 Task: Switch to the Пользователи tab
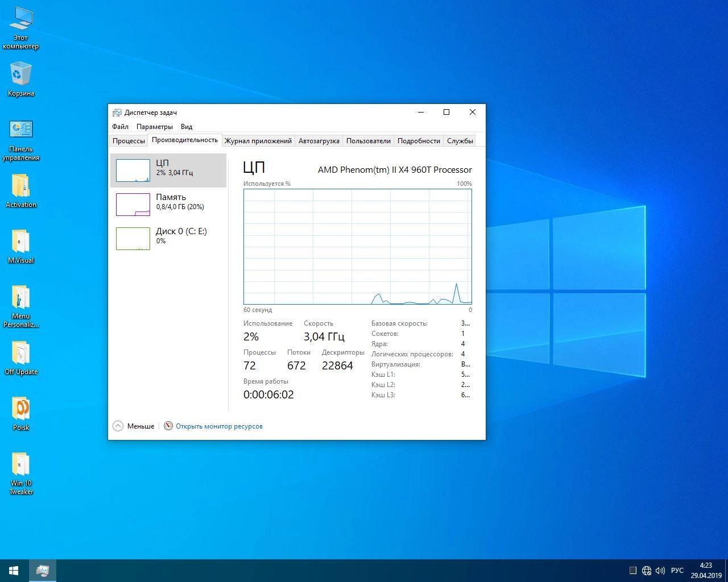pyautogui.click(x=369, y=141)
